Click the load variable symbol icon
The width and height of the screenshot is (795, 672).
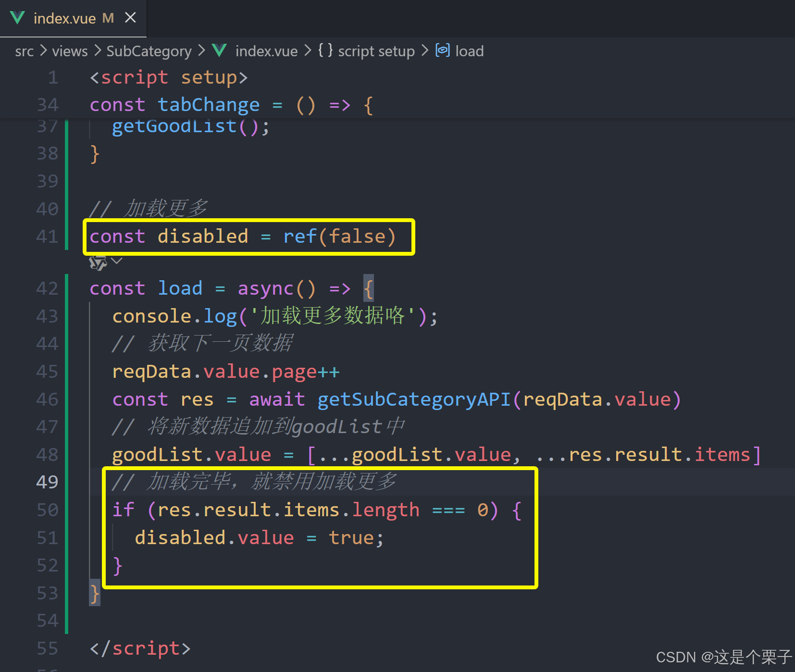point(443,50)
